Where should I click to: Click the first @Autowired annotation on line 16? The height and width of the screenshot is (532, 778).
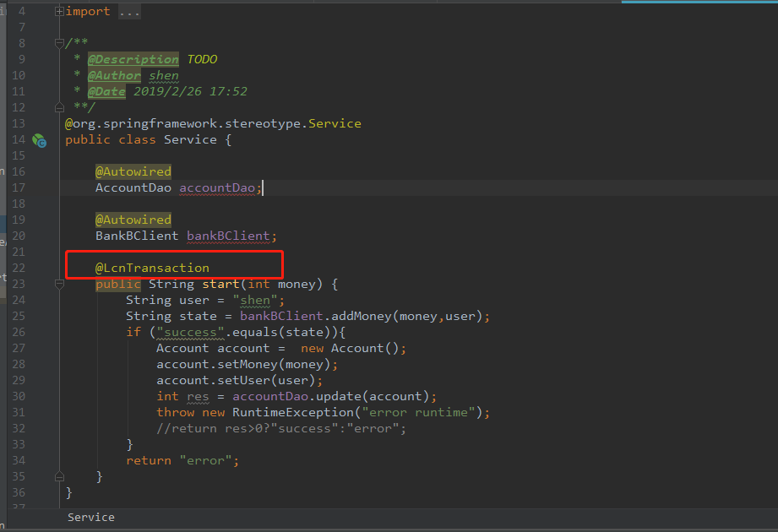(133, 171)
